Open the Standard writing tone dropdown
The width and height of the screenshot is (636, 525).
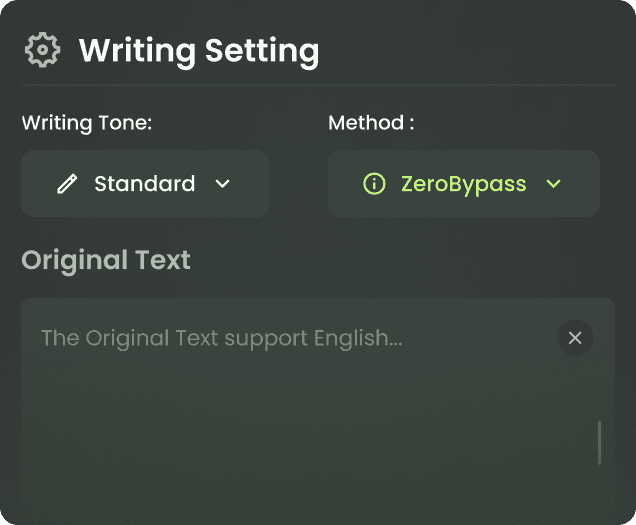coord(145,184)
